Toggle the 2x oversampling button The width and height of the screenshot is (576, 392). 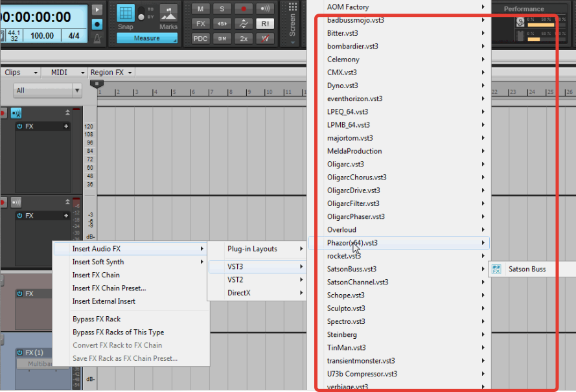click(243, 39)
